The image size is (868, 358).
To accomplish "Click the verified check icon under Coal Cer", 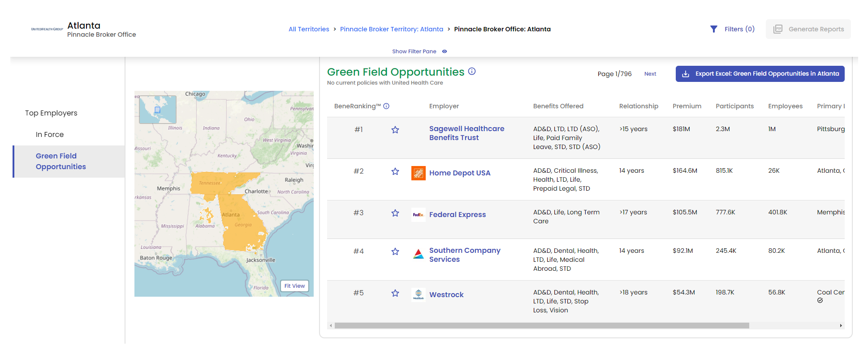I will 820,301.
